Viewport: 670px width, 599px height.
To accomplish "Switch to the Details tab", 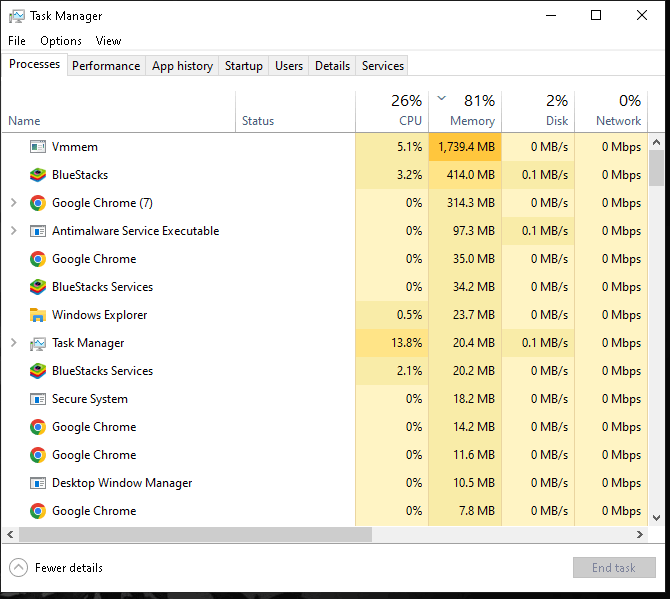I will pyautogui.click(x=332, y=66).
